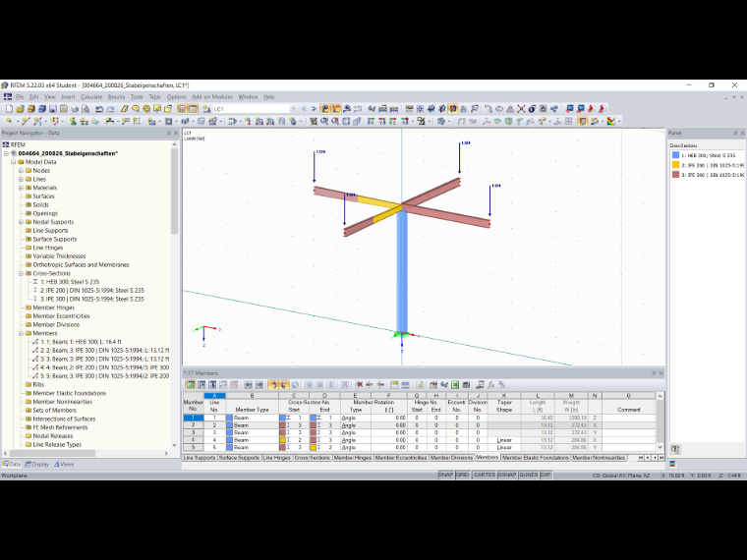Viewport: 747px width, 560px height.
Task: Switch to Display navigator tab
Action: point(36,464)
